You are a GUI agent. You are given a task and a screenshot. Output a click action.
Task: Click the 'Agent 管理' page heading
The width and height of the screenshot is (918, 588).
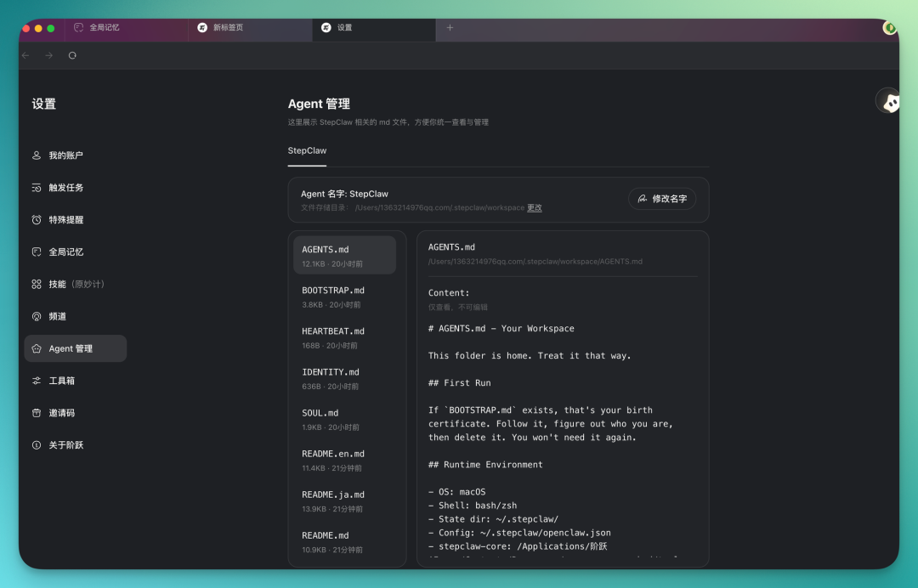[319, 105]
